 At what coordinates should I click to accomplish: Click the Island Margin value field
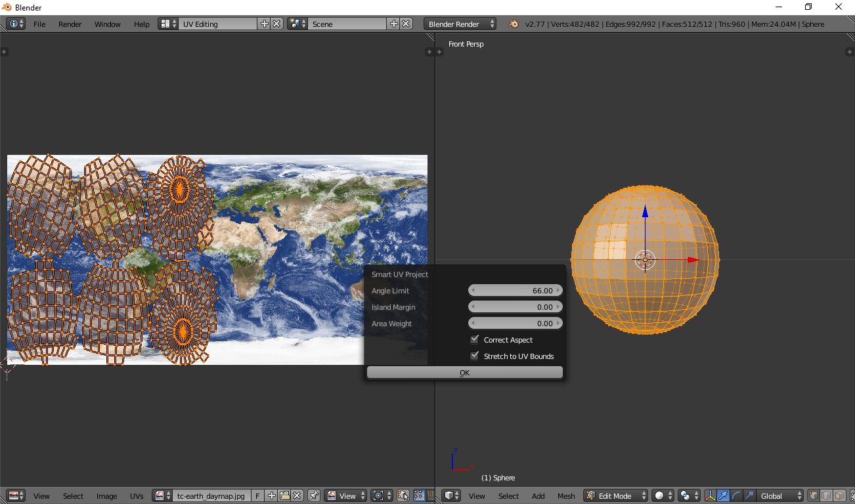pyautogui.click(x=515, y=307)
